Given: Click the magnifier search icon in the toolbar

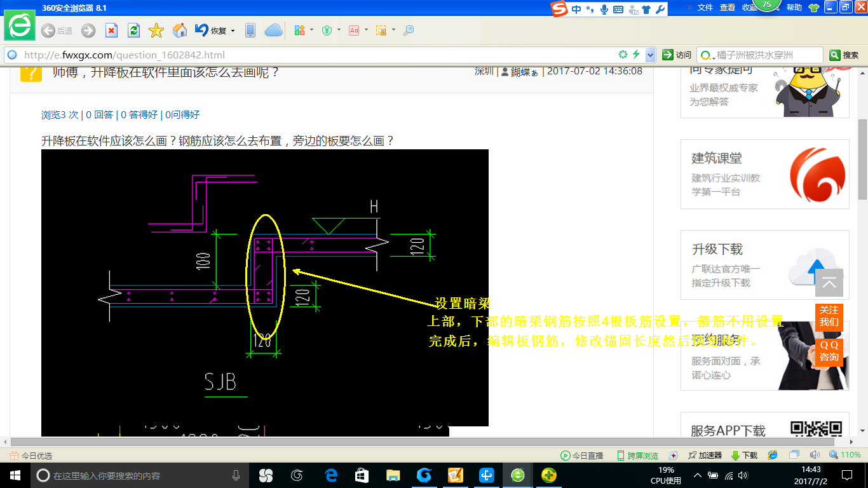Looking at the screenshot, I should tap(409, 30).
